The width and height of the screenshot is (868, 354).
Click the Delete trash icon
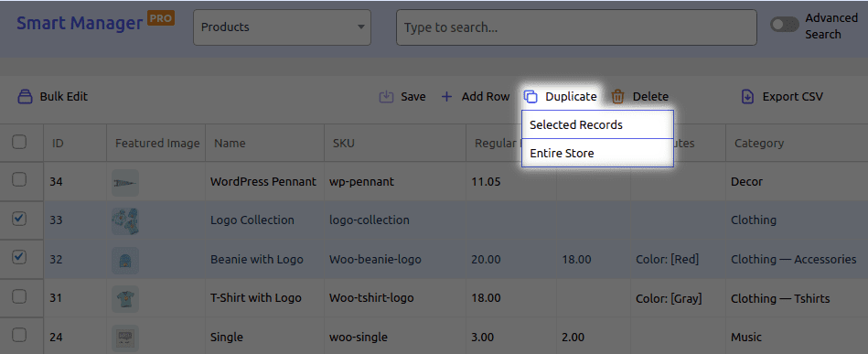pyautogui.click(x=617, y=96)
